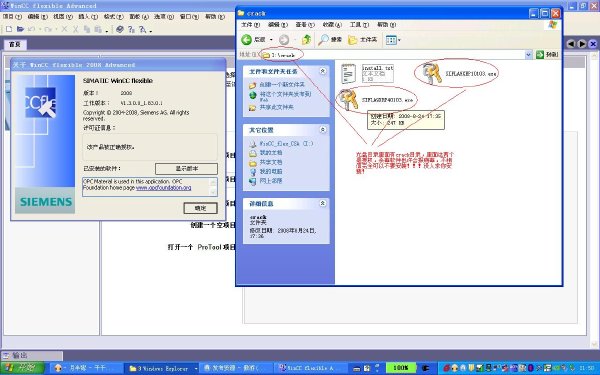The image size is (600, 375).
Task: Open the WinCC toolbar options dropdown after Paste
Action: 107,31
